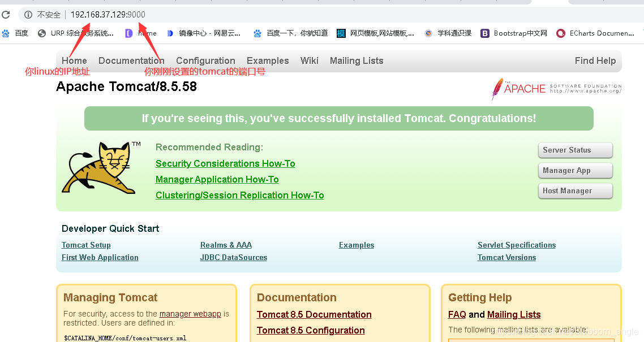This screenshot has height=342, width=644.
Task: Click the Recommended Reading label
Action: click(x=209, y=147)
